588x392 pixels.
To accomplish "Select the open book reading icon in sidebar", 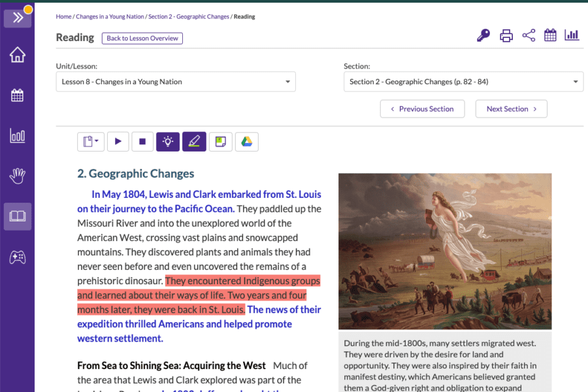I will point(18,216).
